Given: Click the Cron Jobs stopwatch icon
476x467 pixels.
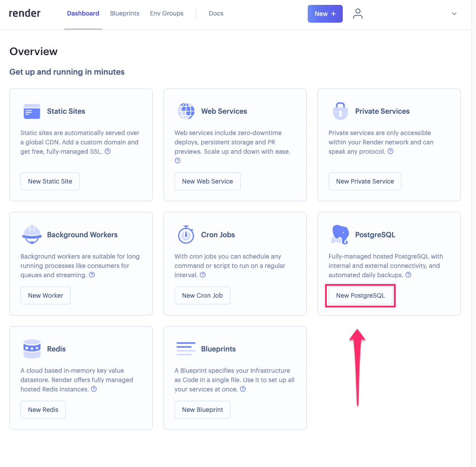Looking at the screenshot, I should 186,234.
